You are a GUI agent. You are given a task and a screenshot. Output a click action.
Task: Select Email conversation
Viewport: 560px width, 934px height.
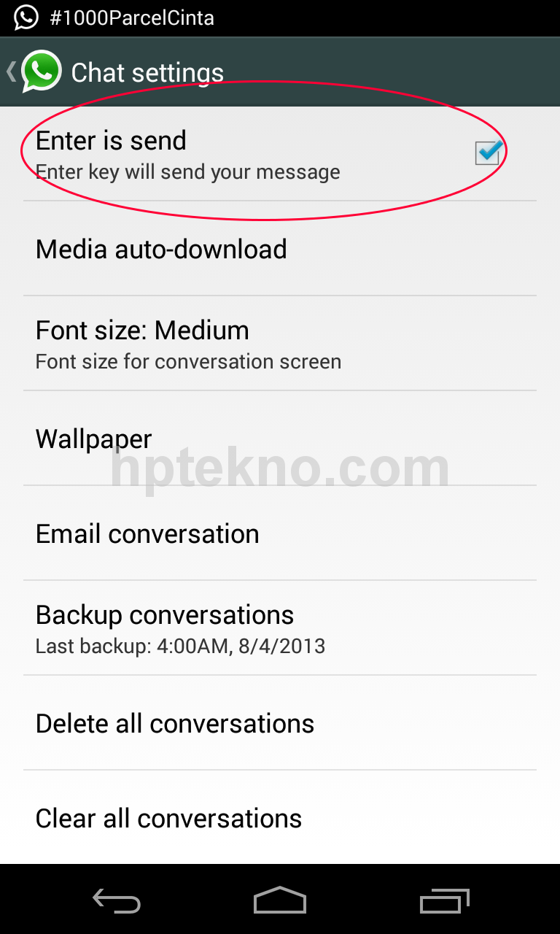pos(280,533)
